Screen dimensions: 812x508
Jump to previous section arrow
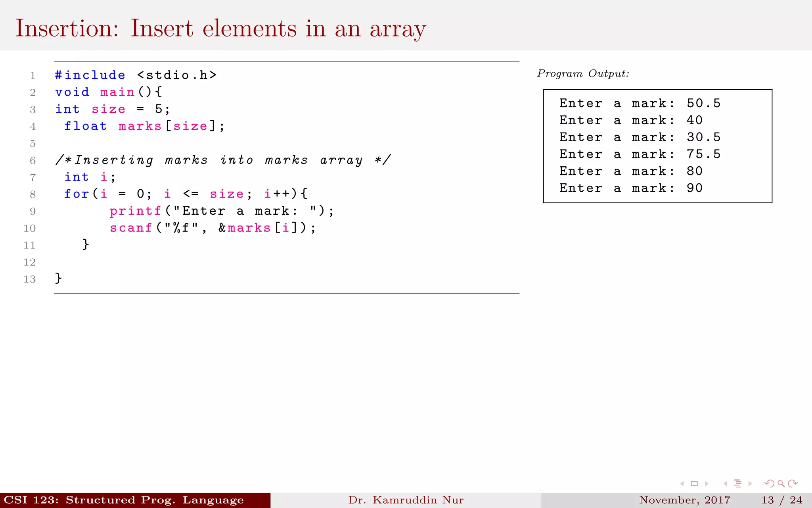click(725, 483)
